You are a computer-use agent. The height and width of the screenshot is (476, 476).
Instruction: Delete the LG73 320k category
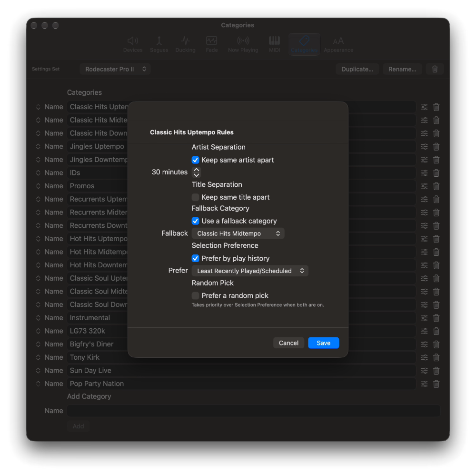tap(436, 331)
